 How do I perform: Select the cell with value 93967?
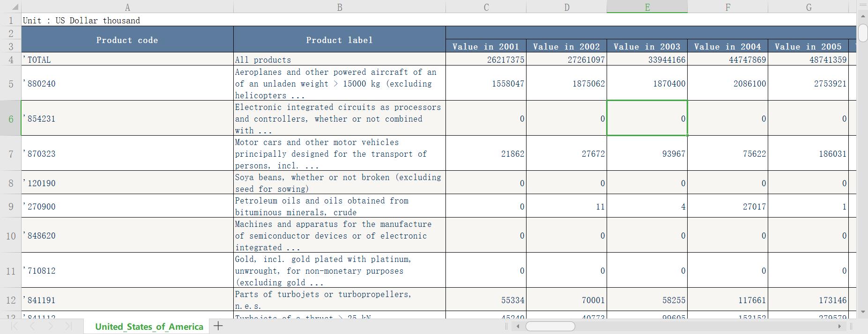(x=647, y=153)
